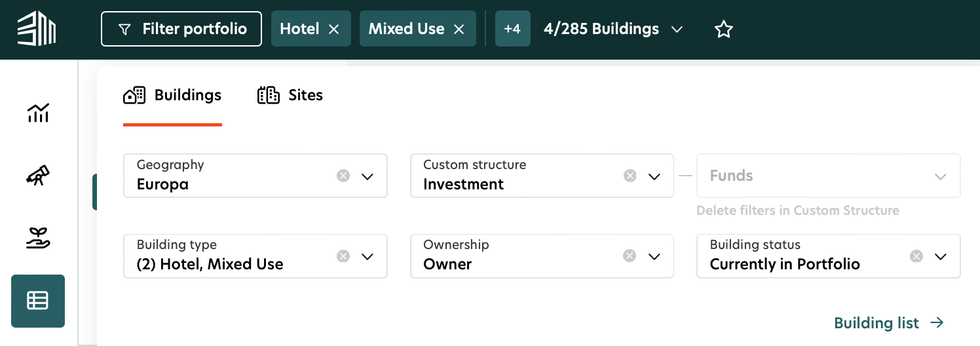Open the analytics chart sidebar icon
980x346 pixels.
[x=38, y=113]
